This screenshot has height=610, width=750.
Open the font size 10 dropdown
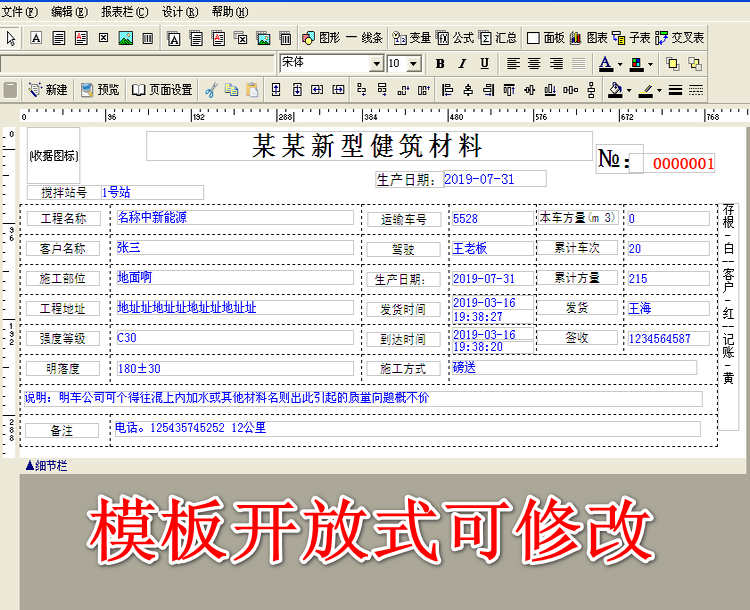(x=414, y=64)
